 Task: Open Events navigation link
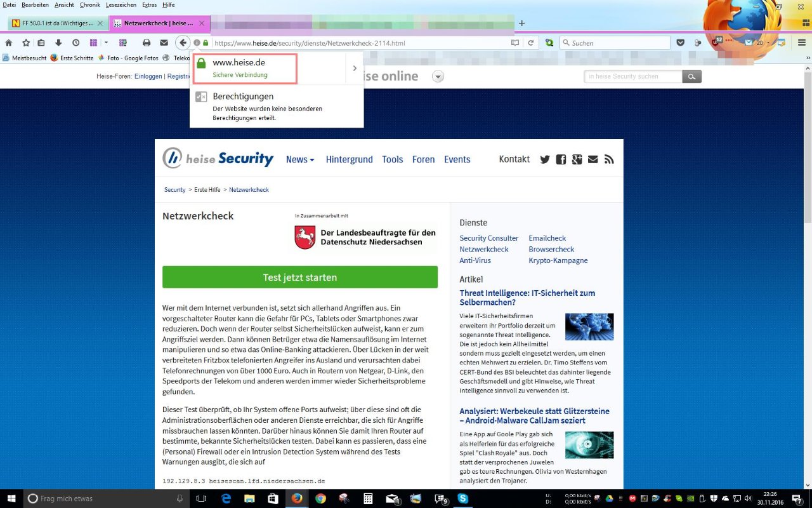(457, 159)
